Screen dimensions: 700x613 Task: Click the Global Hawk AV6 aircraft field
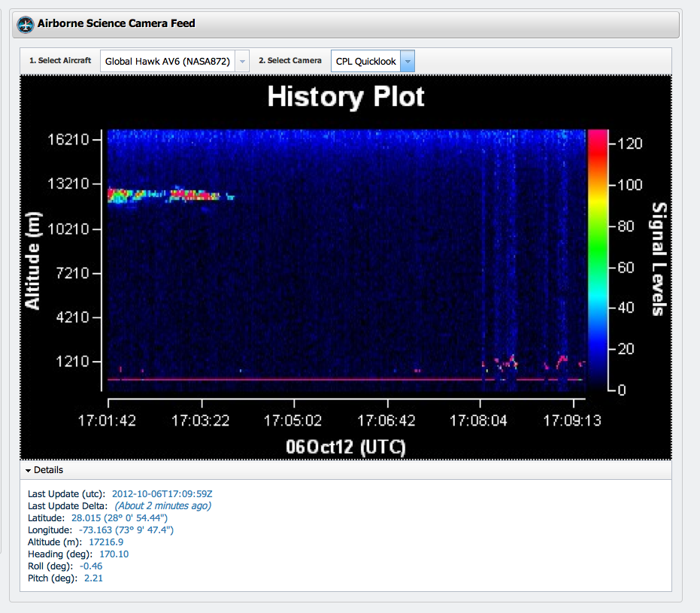coord(168,62)
